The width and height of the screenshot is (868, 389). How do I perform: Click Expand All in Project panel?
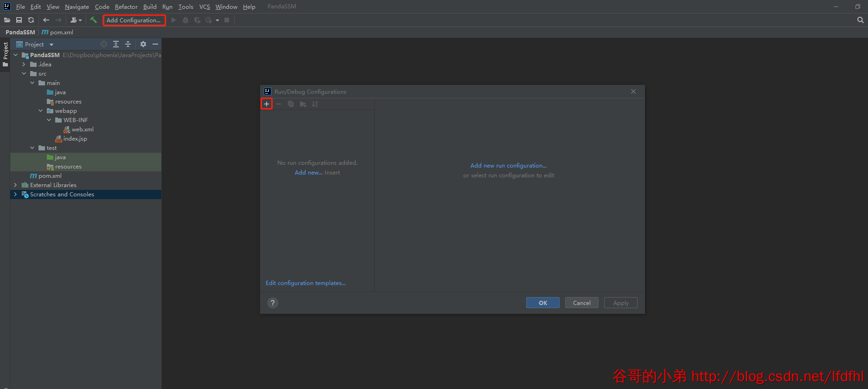(116, 44)
